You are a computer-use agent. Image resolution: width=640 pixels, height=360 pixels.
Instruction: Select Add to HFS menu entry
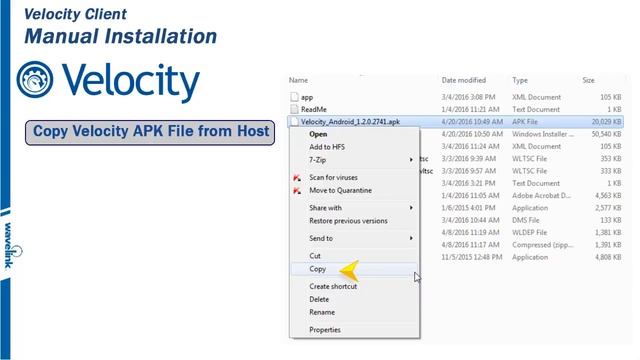[327, 147]
